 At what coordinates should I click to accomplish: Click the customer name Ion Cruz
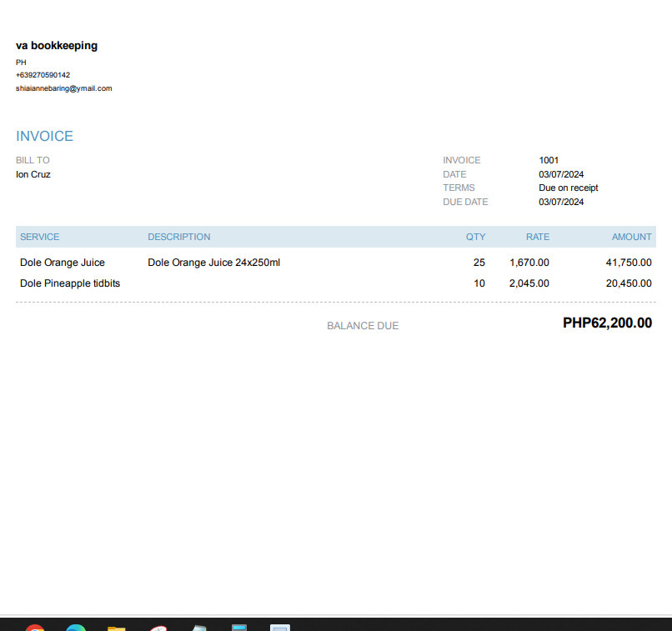[33, 174]
